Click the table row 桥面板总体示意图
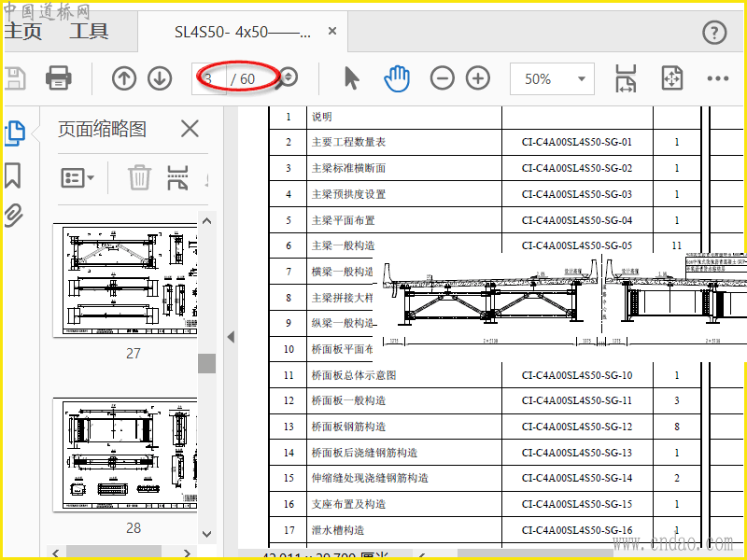Screen dimensions: 747x560 [485, 375]
